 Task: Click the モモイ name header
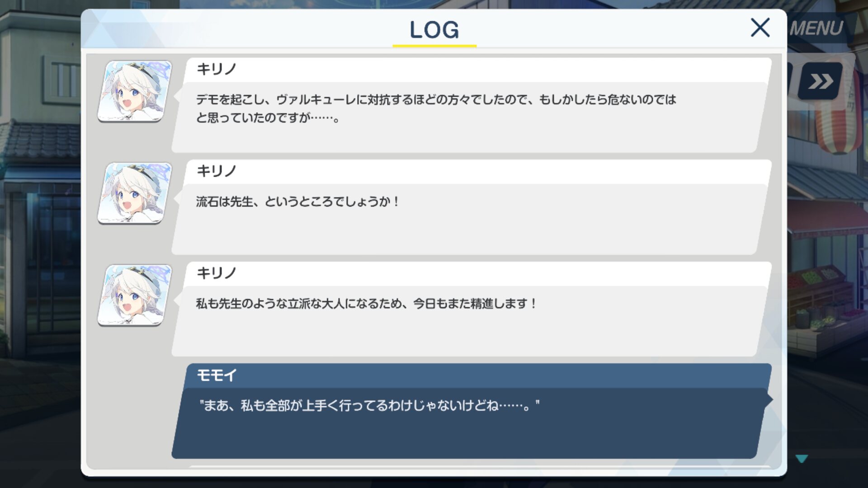[x=216, y=375]
